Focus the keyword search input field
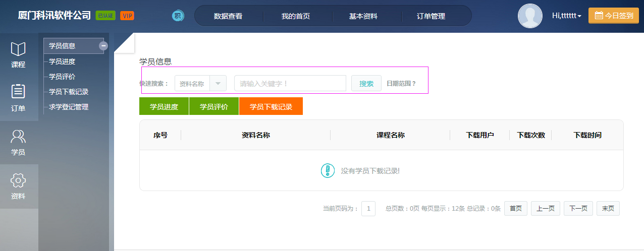This screenshot has width=644, height=251. click(290, 84)
